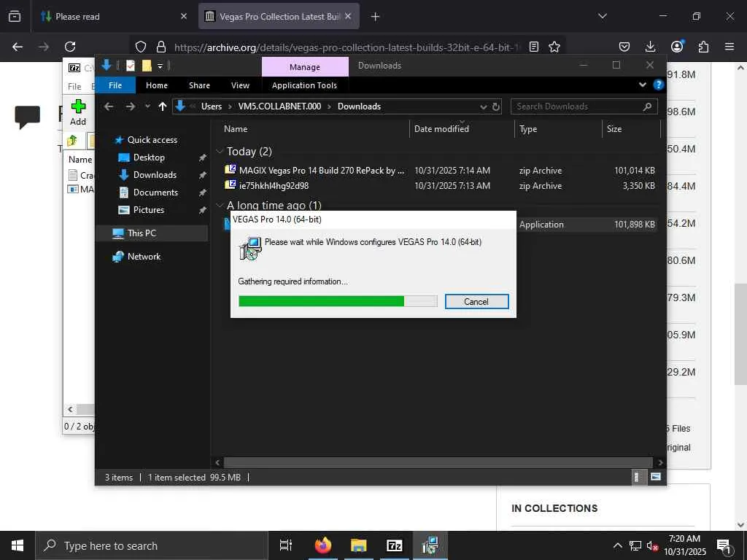
Task: Open Firefox extensions puzzle icon
Action: click(703, 47)
